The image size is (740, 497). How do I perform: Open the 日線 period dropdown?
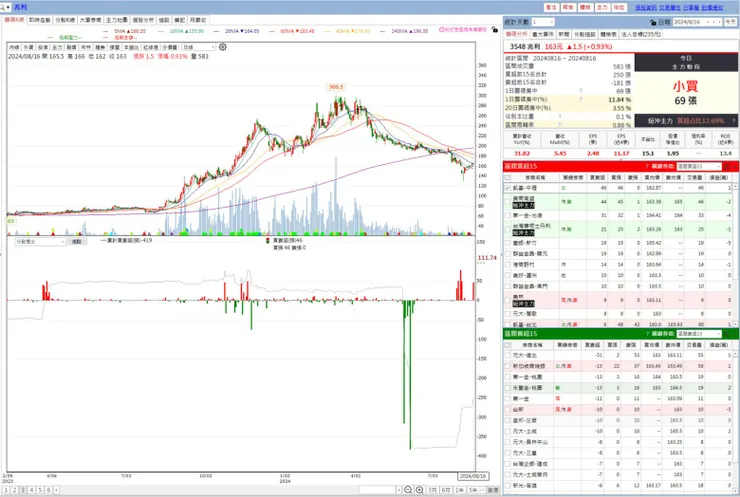[198, 47]
